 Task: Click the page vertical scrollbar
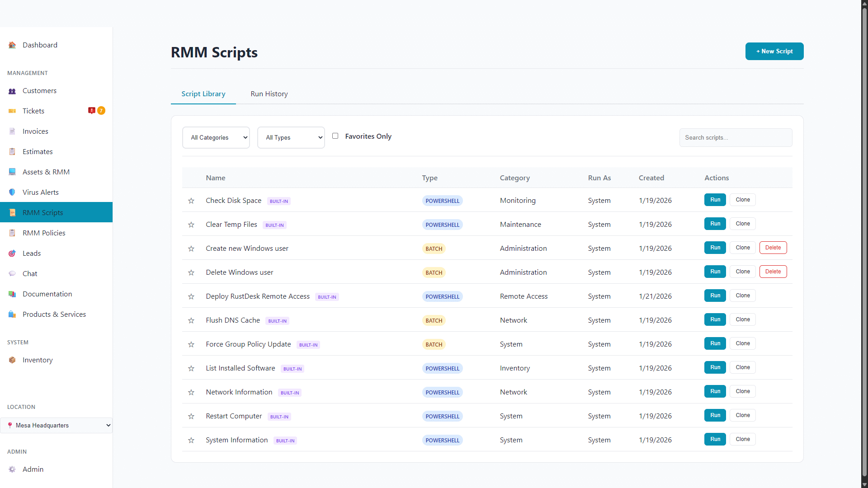864,242
